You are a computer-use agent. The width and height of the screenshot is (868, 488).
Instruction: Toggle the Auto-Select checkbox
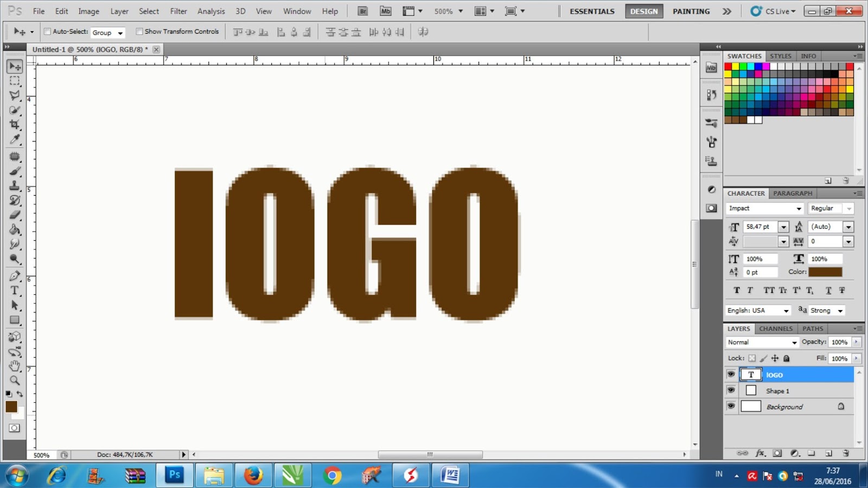point(48,31)
